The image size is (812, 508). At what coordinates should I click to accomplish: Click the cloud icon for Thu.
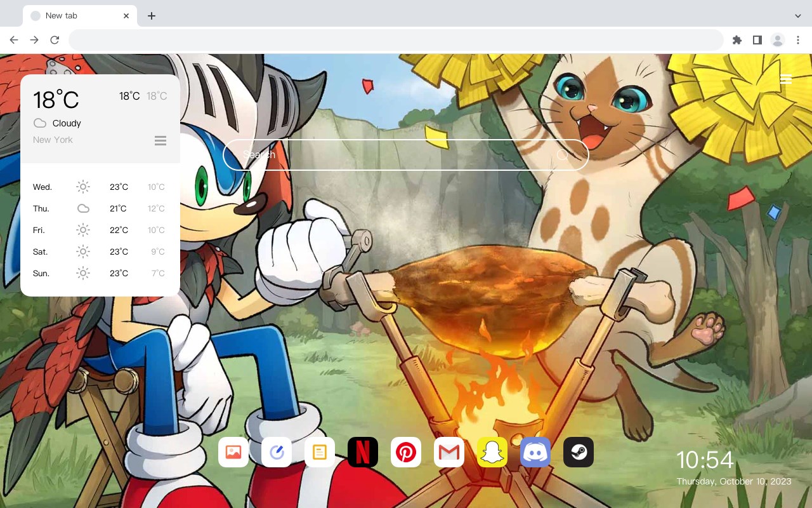(x=83, y=208)
